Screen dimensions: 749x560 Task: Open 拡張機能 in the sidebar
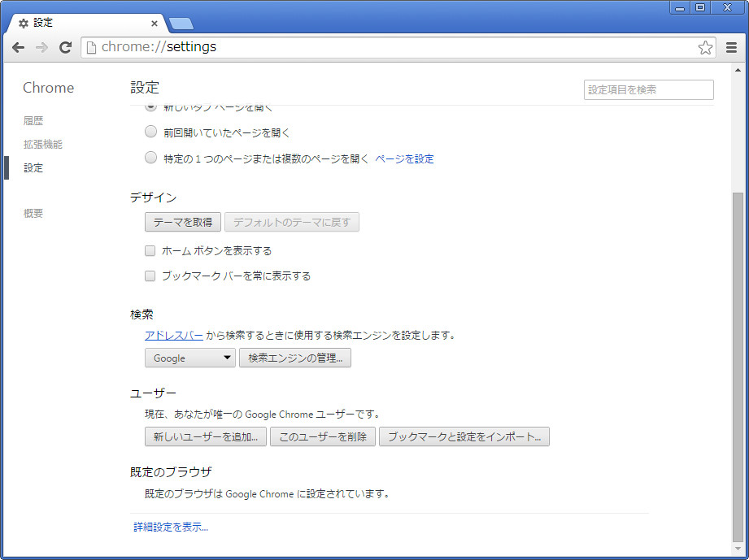pyautogui.click(x=42, y=144)
